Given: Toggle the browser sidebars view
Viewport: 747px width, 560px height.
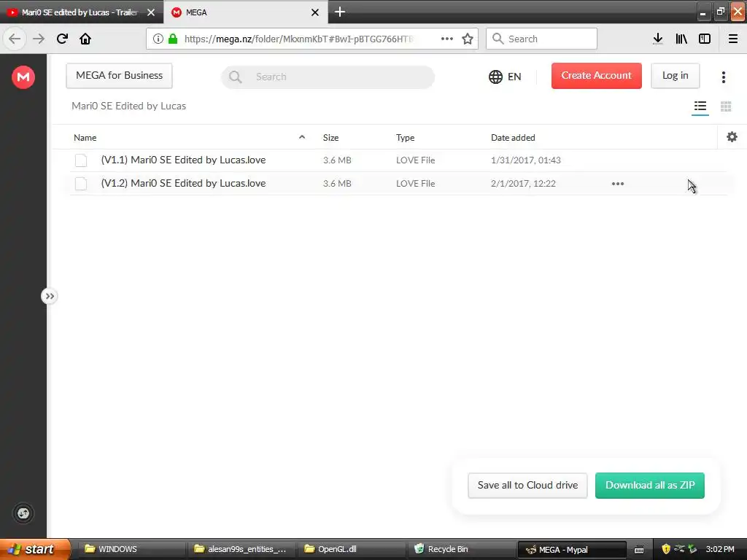Looking at the screenshot, I should click(705, 39).
